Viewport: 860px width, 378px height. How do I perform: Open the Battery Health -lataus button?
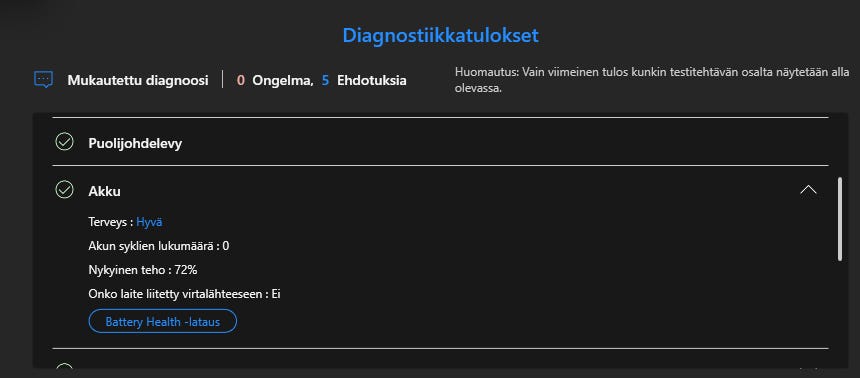(162, 321)
